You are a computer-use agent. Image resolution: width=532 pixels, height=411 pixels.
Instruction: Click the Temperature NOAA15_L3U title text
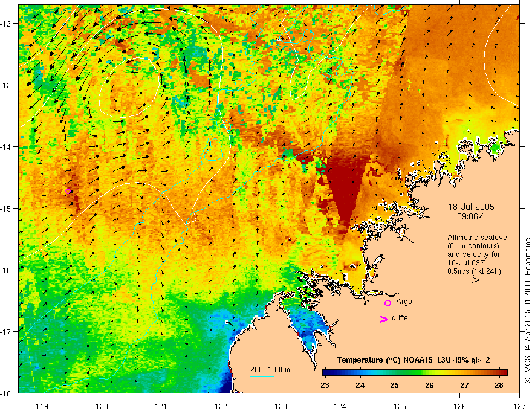pos(414,360)
